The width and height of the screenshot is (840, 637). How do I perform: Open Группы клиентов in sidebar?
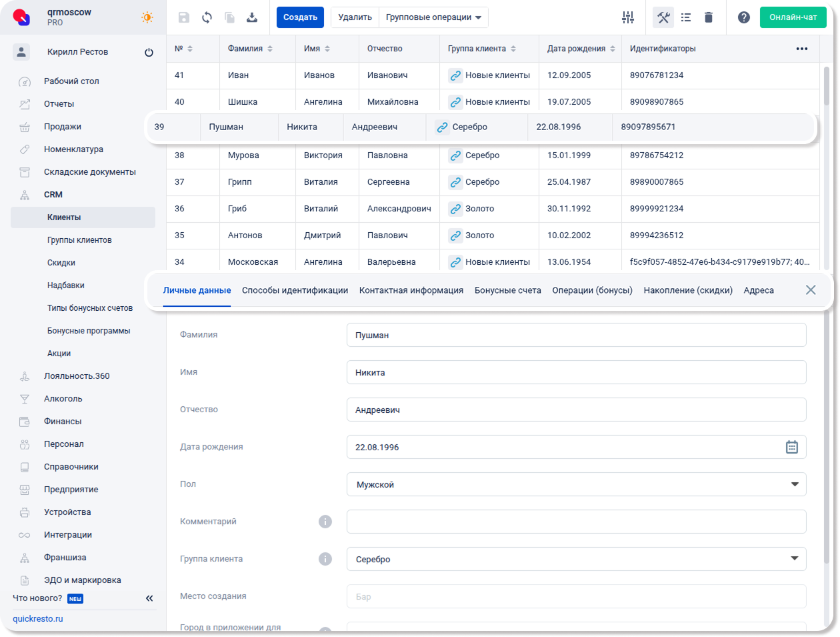[x=79, y=240]
